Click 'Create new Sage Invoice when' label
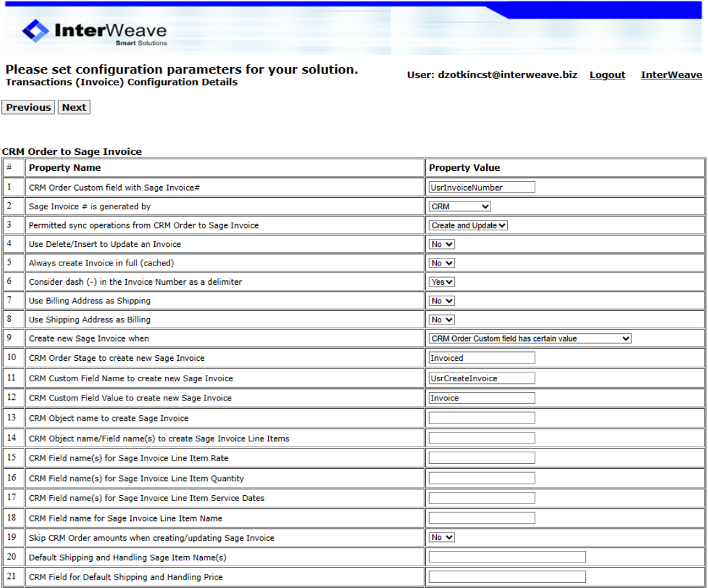 pyautogui.click(x=89, y=338)
